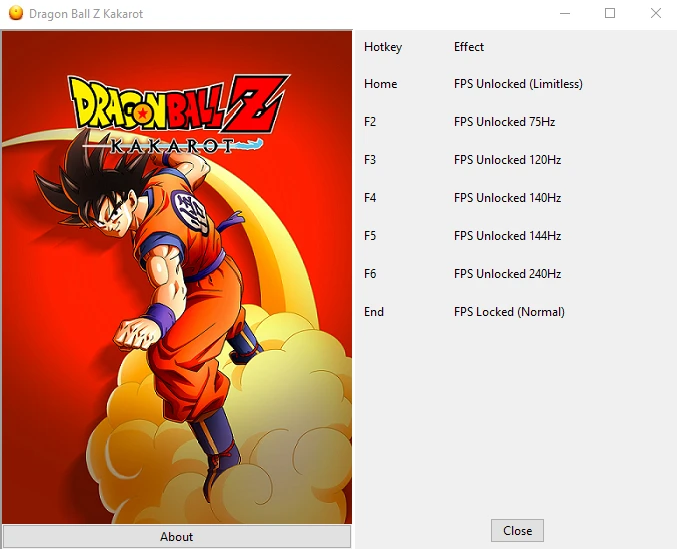Click 'FPS Unlocked (Limitless)' effect text
677x549 pixels.
click(518, 84)
